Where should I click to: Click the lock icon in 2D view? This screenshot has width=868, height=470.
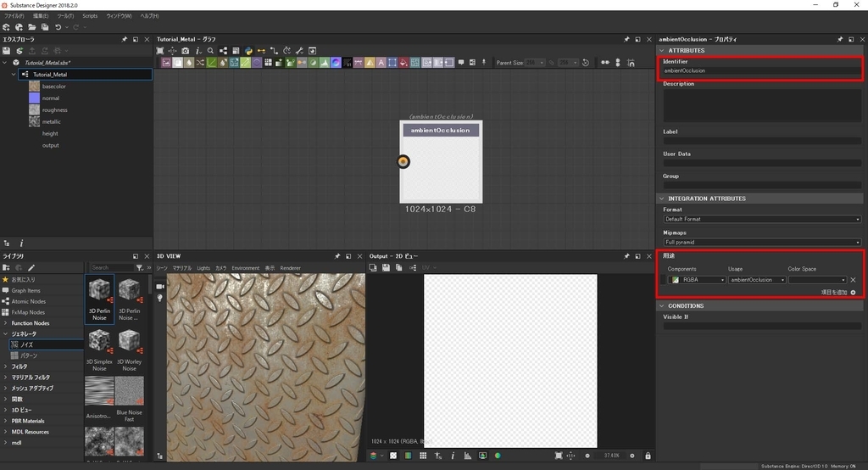[x=648, y=456]
